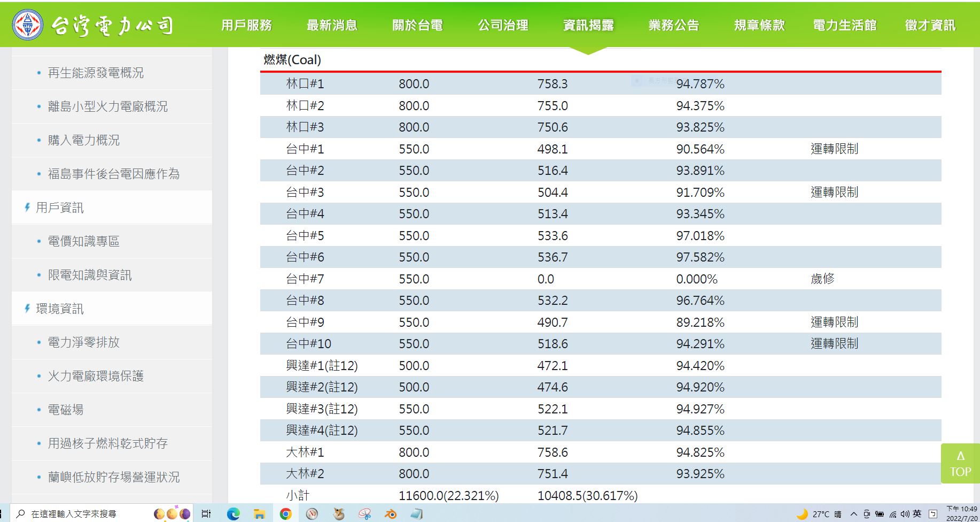980x522 pixels.
Task: Open 離島小型火力電廠概況 sidebar link
Action: point(107,106)
